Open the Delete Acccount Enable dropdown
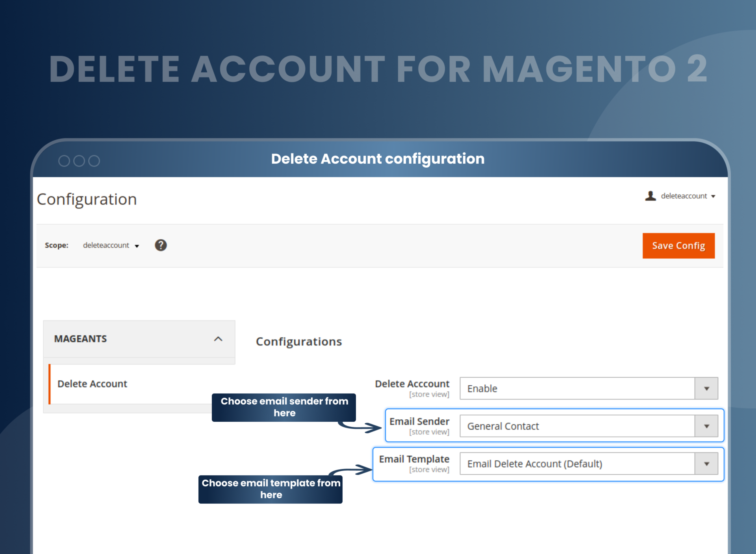Viewport: 756px width, 554px height. 589,388
